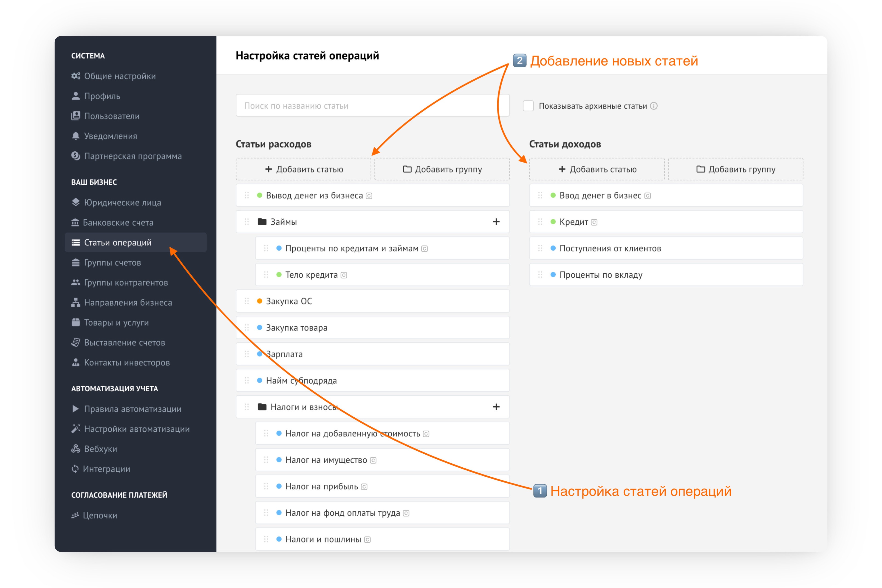Viewport: 882px width, 588px height.
Task: Click the drag handle of Кредит row
Action: 540,222
